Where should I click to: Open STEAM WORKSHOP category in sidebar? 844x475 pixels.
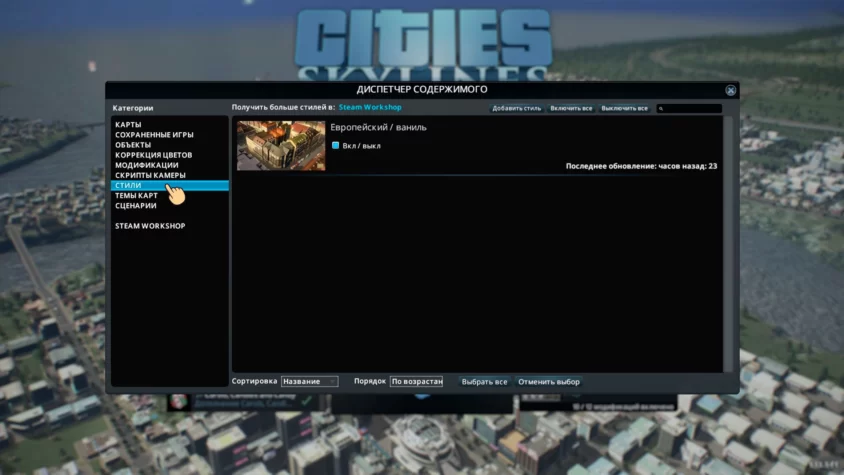point(150,226)
